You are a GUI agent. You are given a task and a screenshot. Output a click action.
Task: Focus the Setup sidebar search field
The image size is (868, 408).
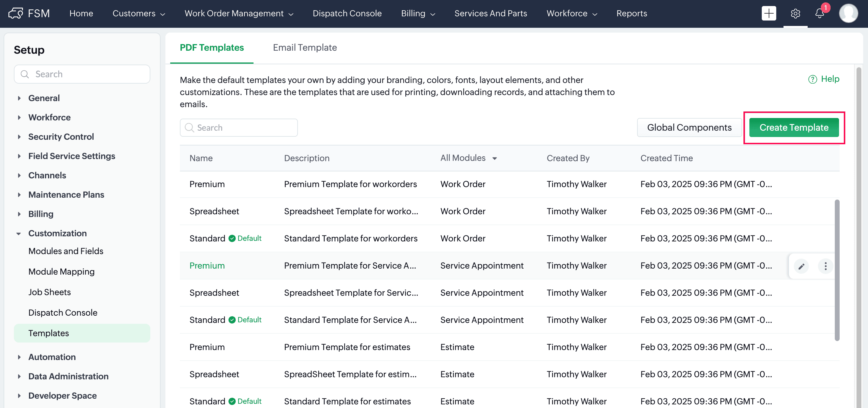(82, 74)
